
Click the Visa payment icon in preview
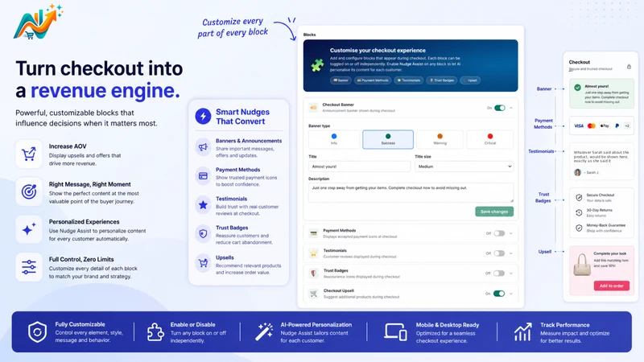coord(579,126)
